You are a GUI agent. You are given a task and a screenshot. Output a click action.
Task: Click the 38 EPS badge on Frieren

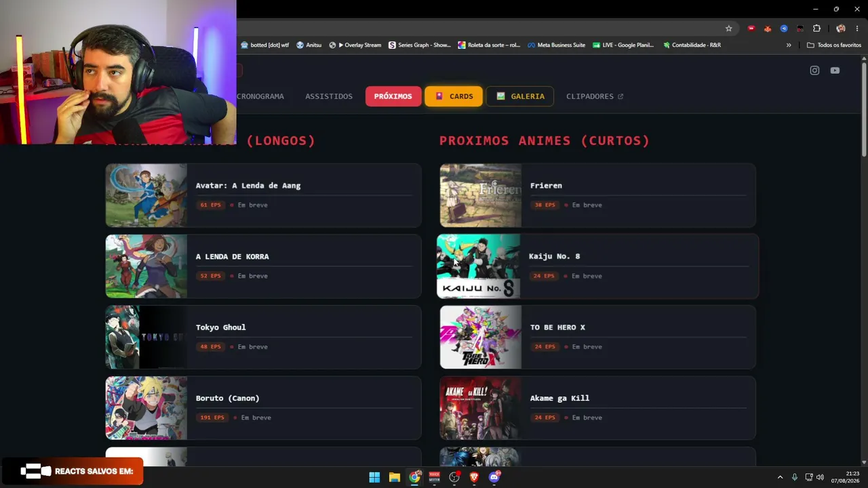(x=545, y=205)
